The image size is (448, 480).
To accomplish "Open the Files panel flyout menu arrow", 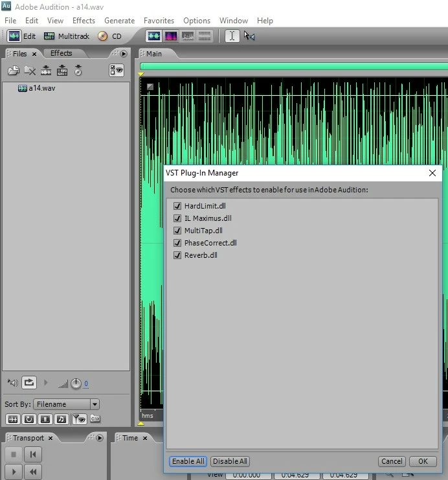I will click(124, 54).
